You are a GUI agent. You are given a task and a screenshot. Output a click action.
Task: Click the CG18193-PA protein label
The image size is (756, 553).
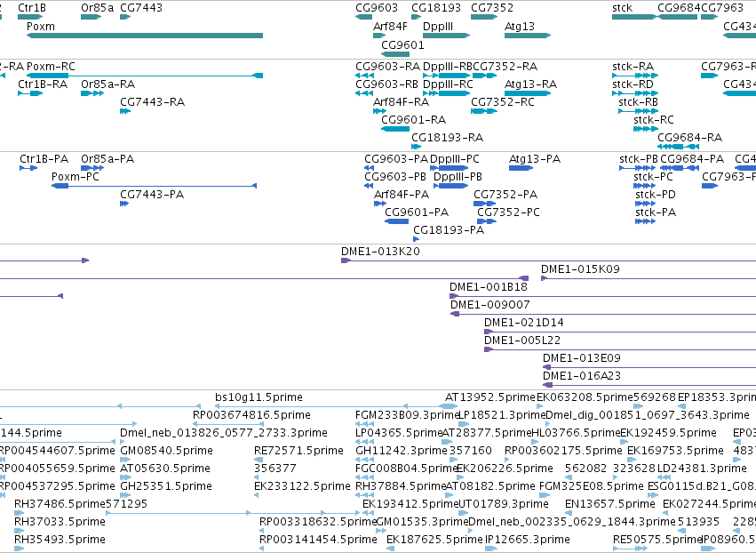(449, 230)
